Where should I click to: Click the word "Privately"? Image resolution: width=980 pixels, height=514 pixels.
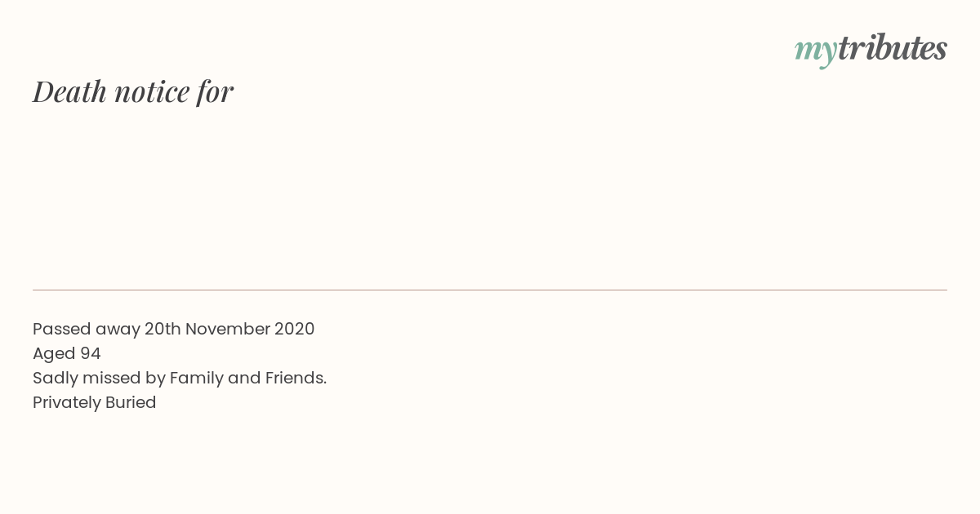67,403
